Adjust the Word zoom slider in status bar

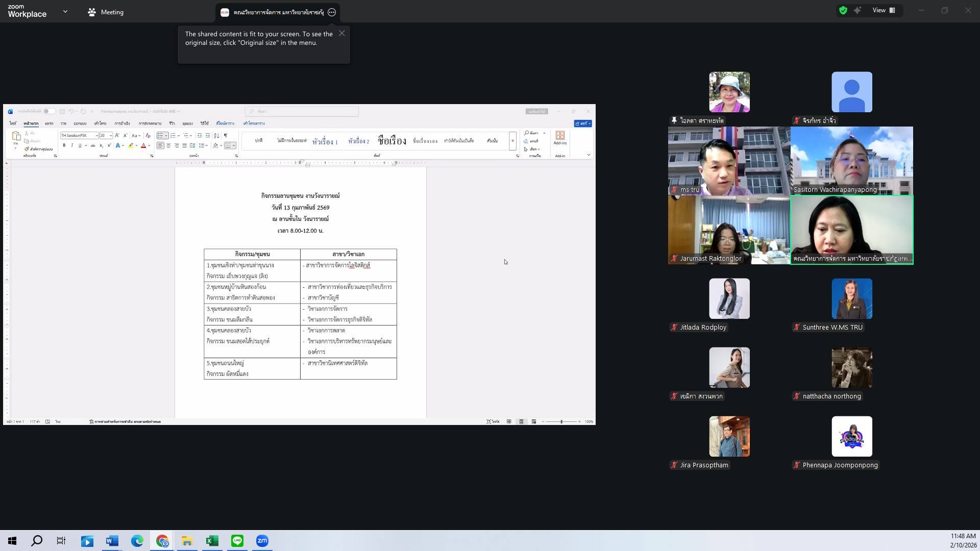coord(561,421)
